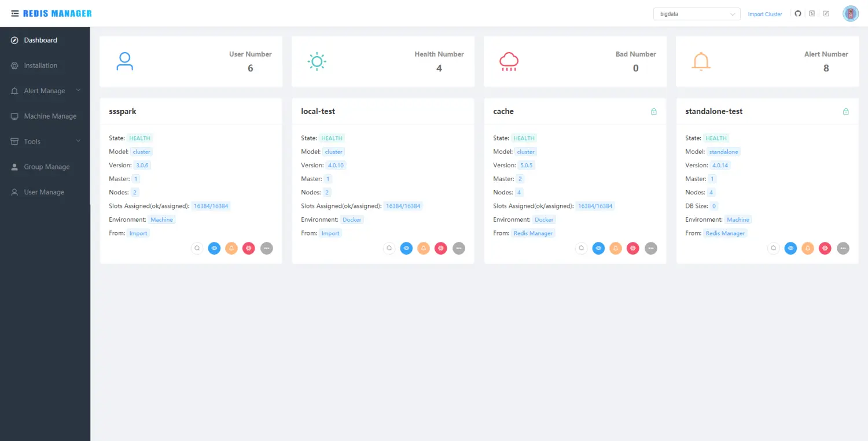Click the edit feedback icon in header
The width and height of the screenshot is (868, 441).
826,14
